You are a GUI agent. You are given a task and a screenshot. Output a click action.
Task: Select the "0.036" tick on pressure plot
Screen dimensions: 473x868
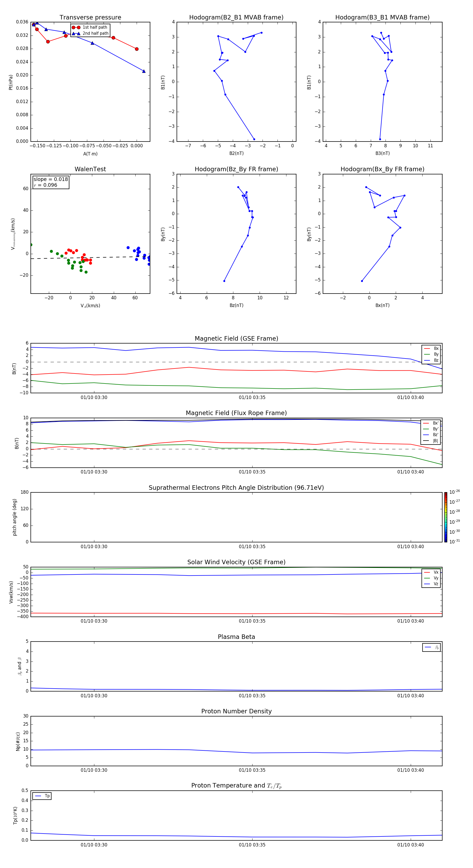[x=22, y=22]
